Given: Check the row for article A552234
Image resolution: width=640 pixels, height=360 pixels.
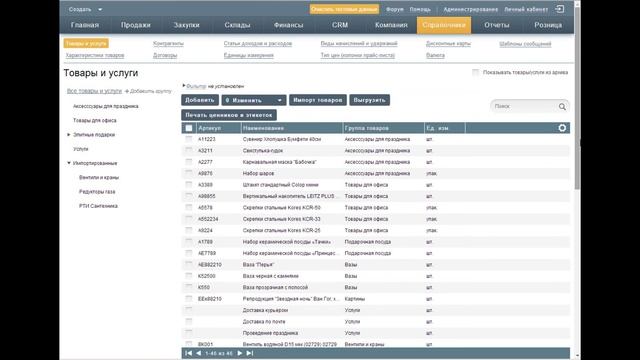Looking at the screenshot, I should (189, 219).
